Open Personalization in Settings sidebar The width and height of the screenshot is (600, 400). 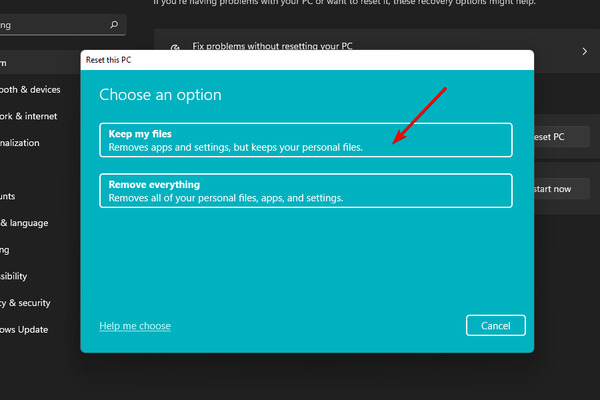click(x=20, y=143)
